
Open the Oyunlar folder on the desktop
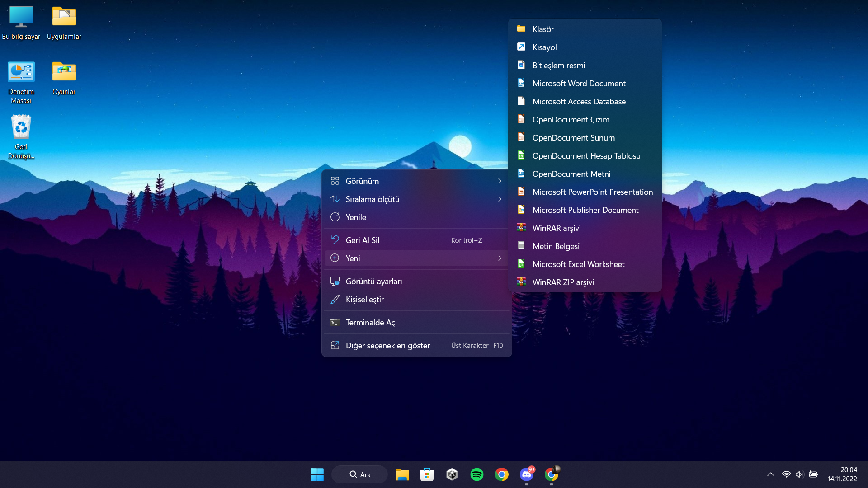pyautogui.click(x=64, y=72)
